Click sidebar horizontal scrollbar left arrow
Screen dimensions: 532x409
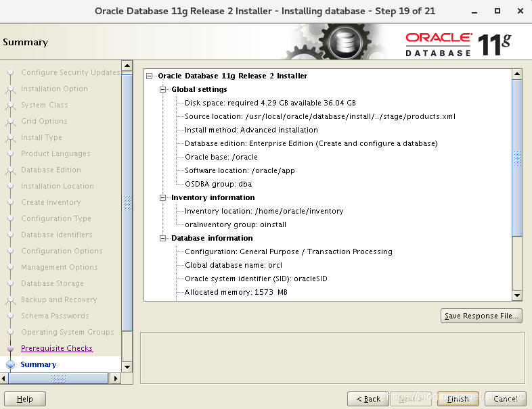4,378
